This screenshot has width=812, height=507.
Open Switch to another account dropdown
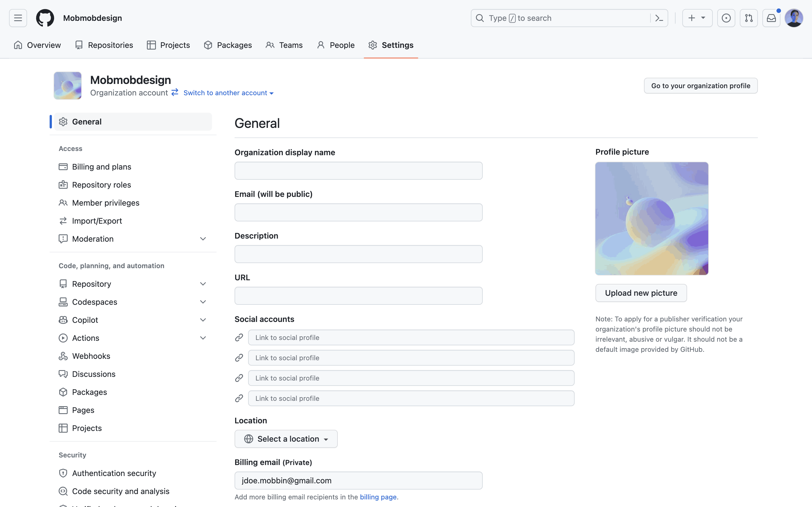pos(228,93)
